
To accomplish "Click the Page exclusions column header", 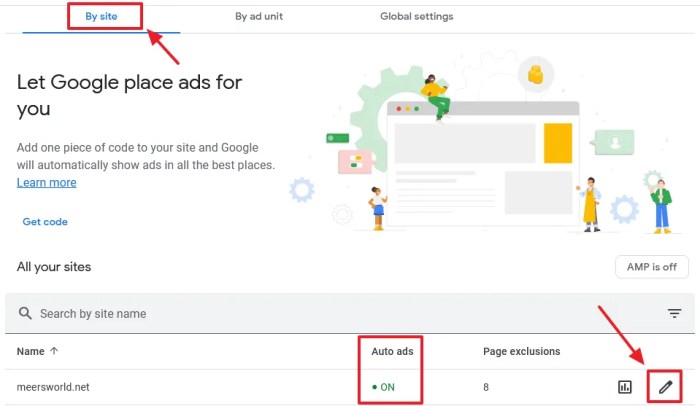I will coord(521,352).
